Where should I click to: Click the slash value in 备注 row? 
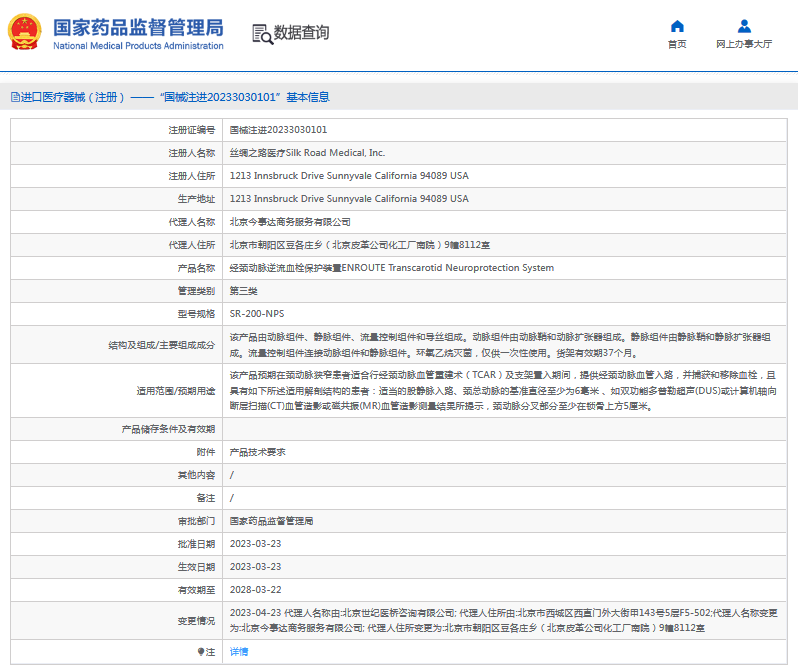(232, 498)
